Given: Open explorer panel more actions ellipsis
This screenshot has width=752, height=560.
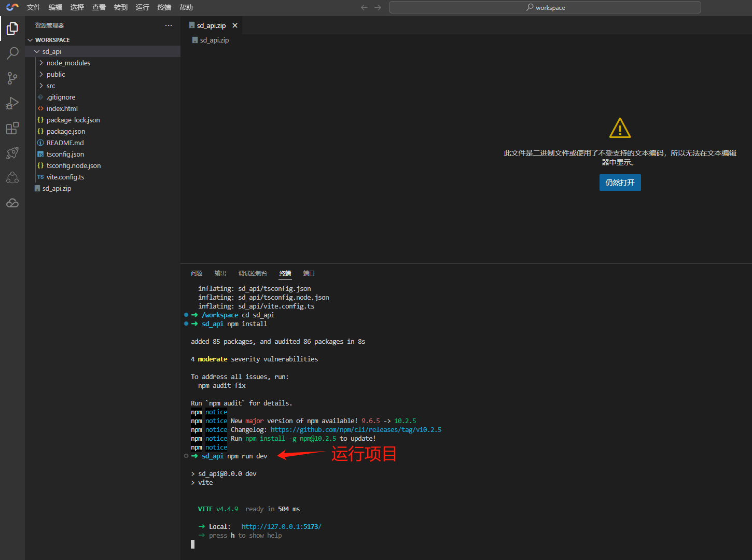Looking at the screenshot, I should pyautogui.click(x=169, y=25).
